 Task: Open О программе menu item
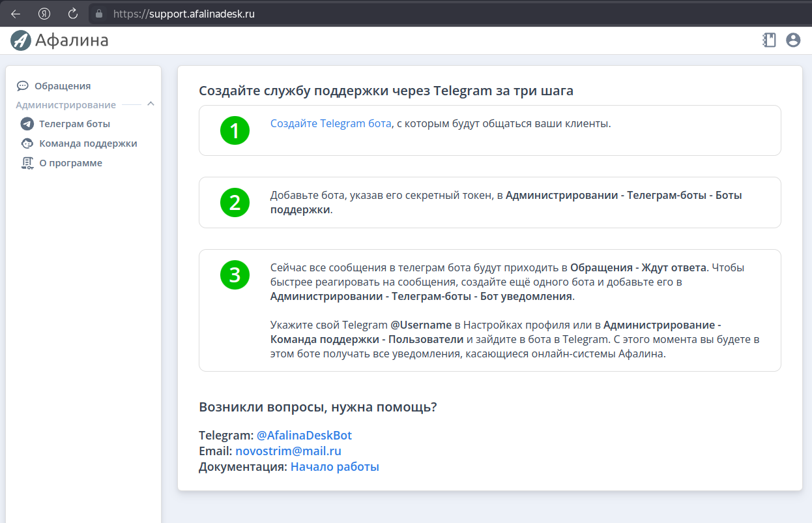[x=70, y=163]
